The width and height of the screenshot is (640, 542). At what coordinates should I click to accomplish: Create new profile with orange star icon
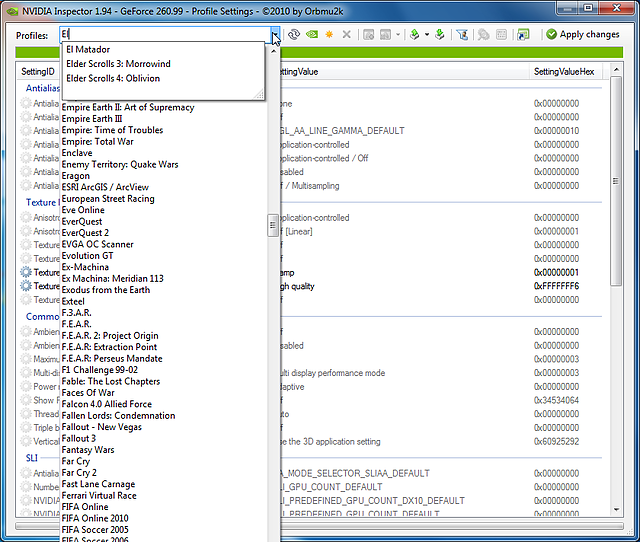coord(329,35)
